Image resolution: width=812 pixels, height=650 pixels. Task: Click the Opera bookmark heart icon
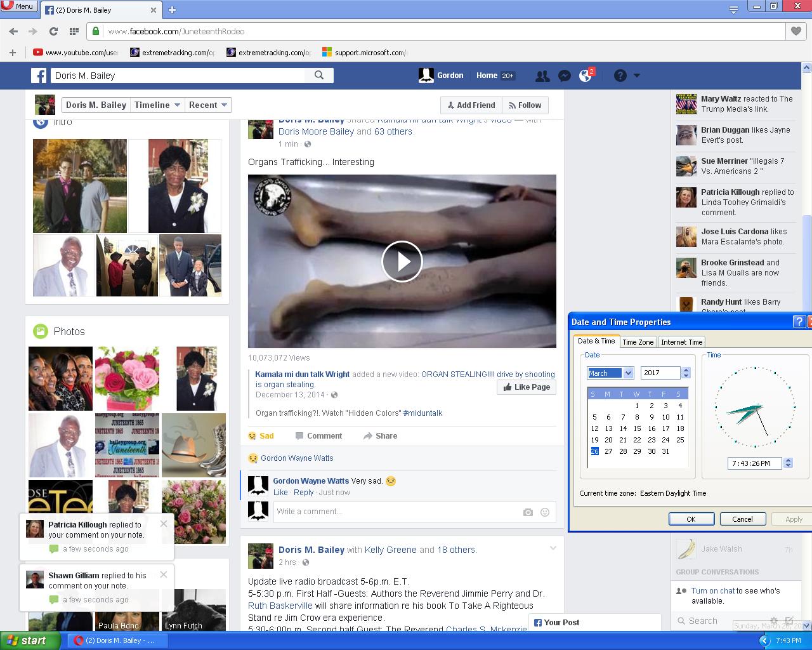pyautogui.click(x=796, y=31)
